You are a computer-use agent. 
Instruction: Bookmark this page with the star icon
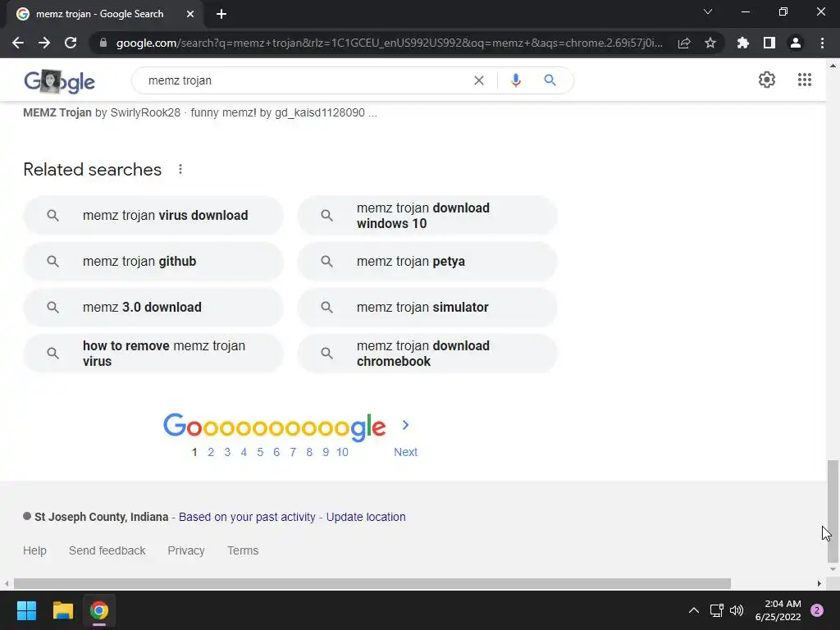710,43
